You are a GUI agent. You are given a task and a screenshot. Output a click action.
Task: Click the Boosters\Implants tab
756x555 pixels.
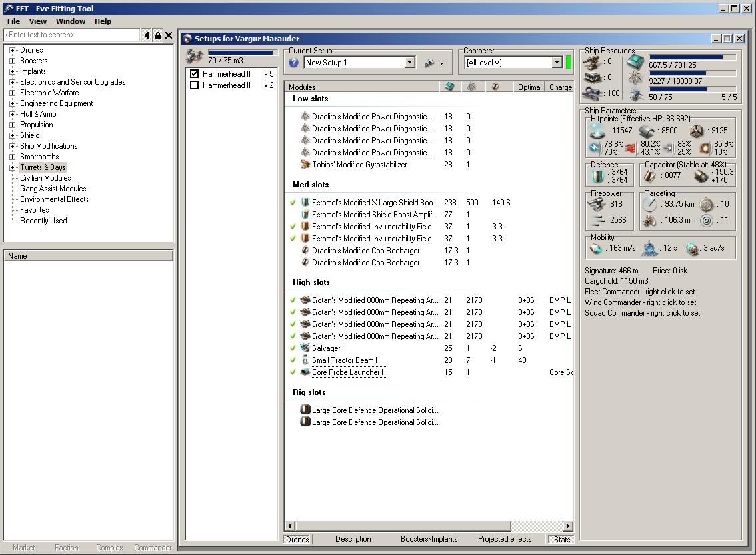point(429,539)
